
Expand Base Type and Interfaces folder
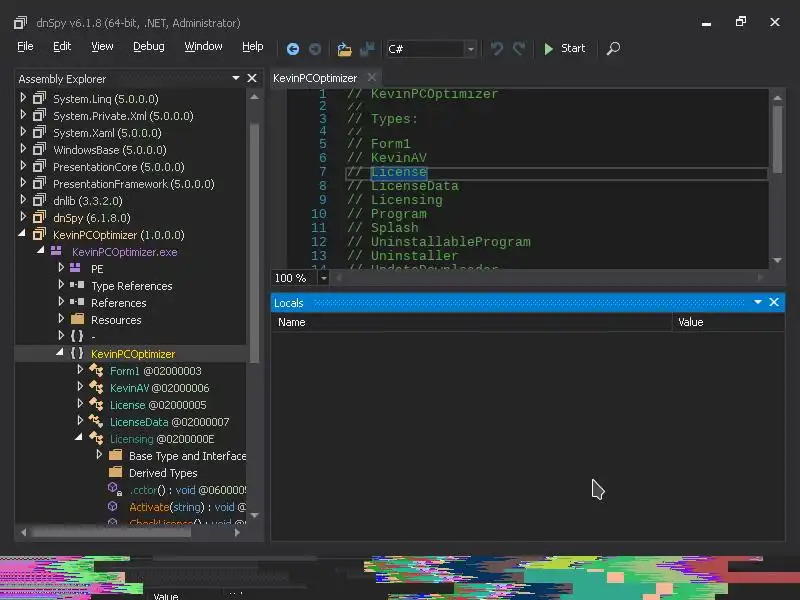99,454
